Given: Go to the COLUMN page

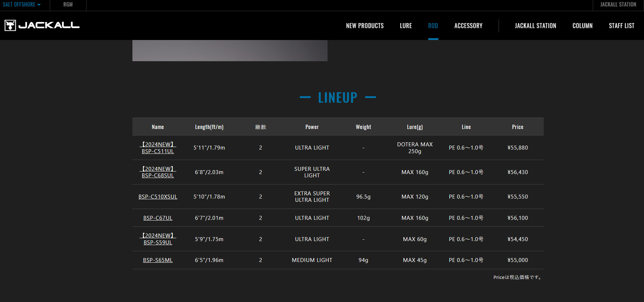Looking at the screenshot, I should [582, 26].
